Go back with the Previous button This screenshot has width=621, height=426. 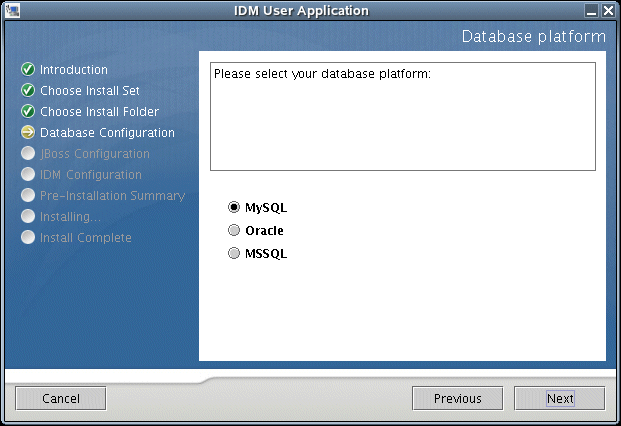click(x=457, y=398)
